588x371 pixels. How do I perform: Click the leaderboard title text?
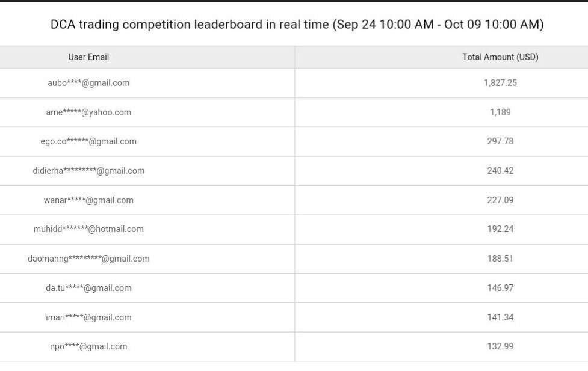click(297, 25)
